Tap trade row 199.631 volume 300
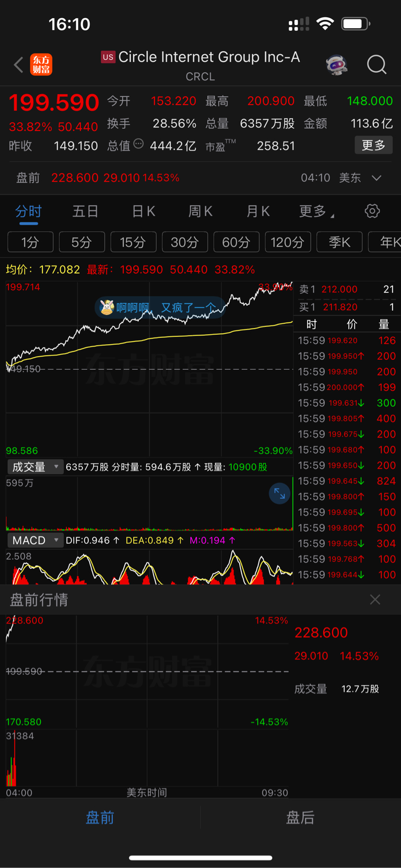 point(347,403)
